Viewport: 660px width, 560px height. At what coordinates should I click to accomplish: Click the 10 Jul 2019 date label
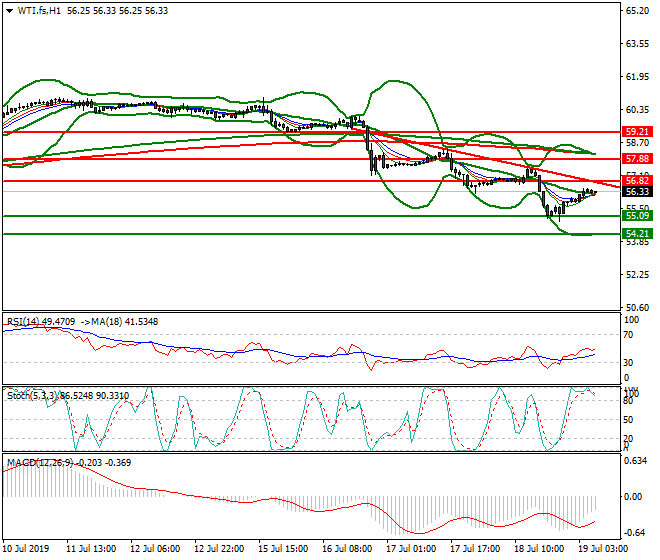26,549
